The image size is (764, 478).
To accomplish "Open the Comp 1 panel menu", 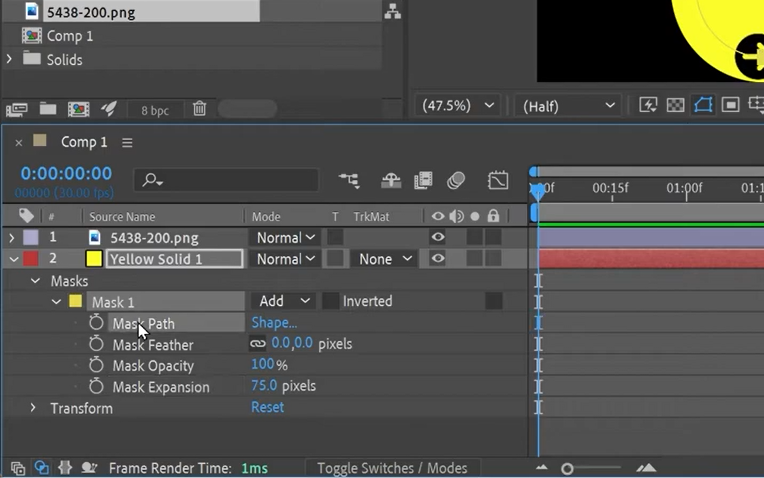I will point(127,142).
